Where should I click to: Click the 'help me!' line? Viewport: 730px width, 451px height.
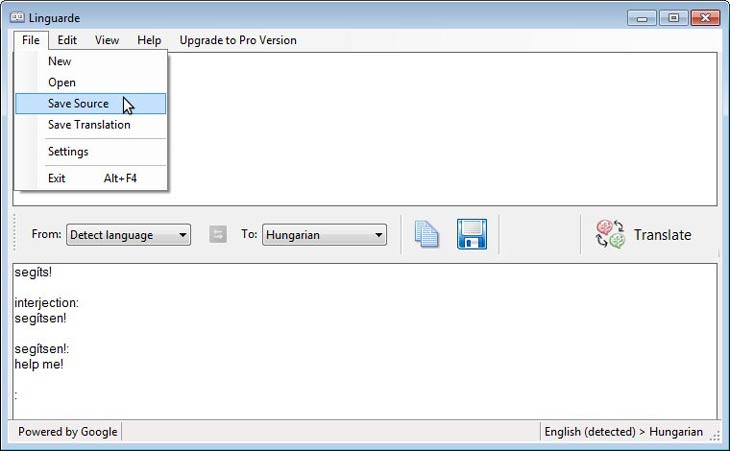39,364
